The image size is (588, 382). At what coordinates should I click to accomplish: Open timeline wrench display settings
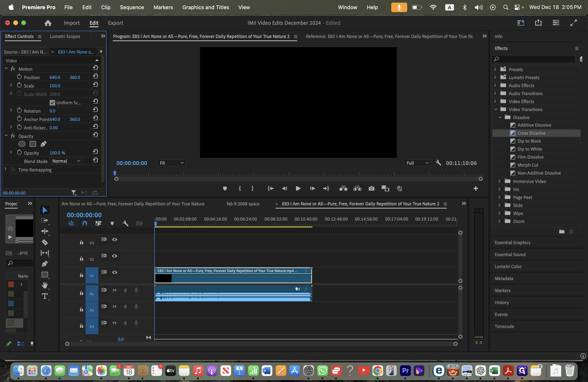click(126, 223)
